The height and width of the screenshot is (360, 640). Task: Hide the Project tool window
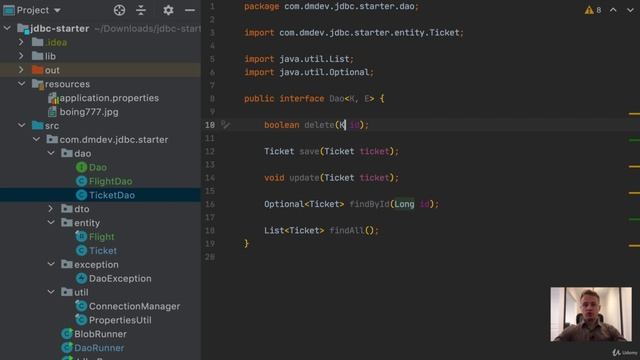pos(190,10)
